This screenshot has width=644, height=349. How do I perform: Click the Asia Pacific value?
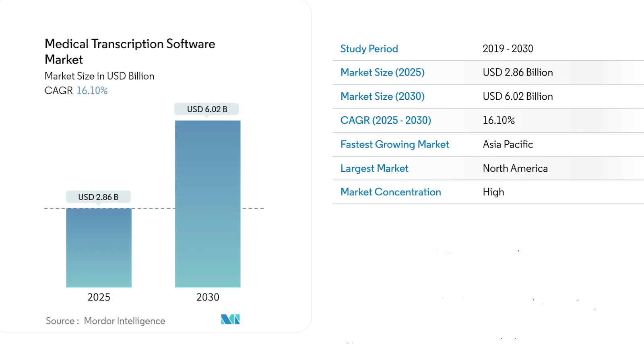[x=508, y=144]
